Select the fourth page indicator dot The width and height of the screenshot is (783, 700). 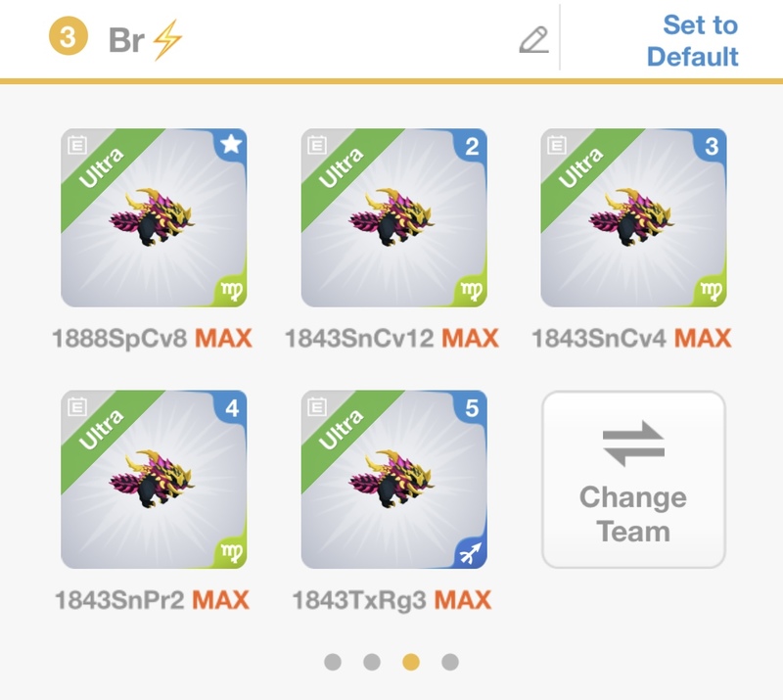450,662
